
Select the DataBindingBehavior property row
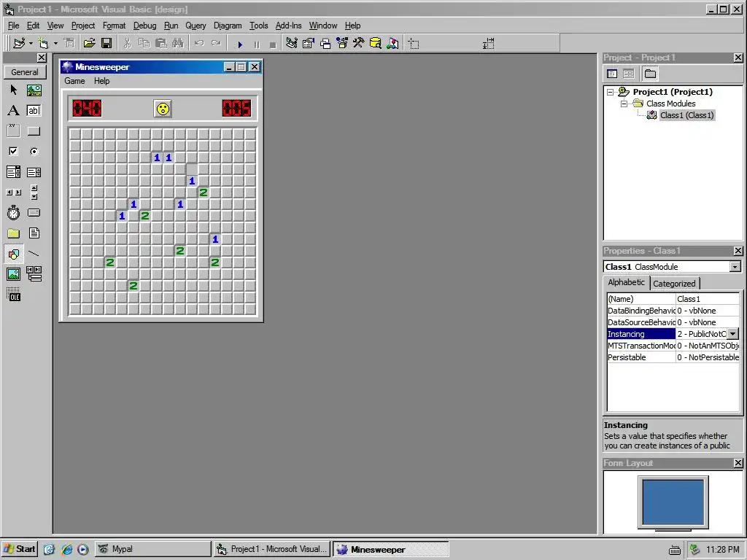[673, 311]
